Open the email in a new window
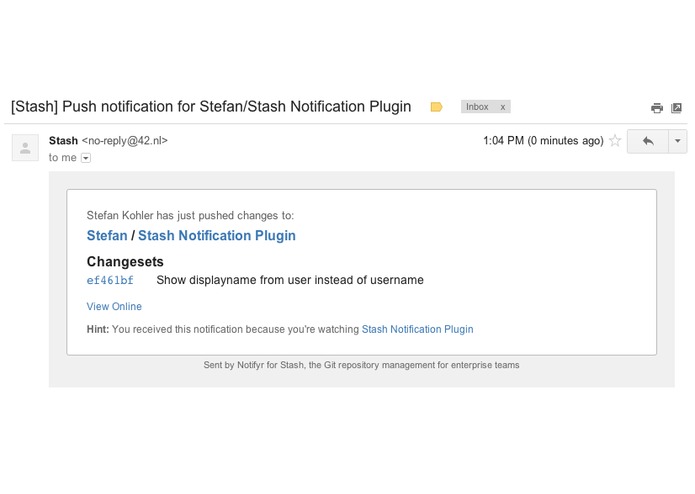The image size is (695, 494). click(x=676, y=108)
